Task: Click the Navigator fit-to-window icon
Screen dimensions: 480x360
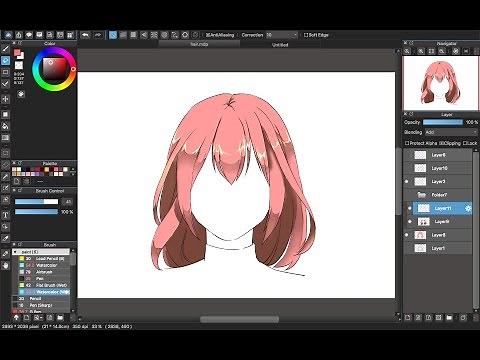Action: pyautogui.click(x=431, y=51)
